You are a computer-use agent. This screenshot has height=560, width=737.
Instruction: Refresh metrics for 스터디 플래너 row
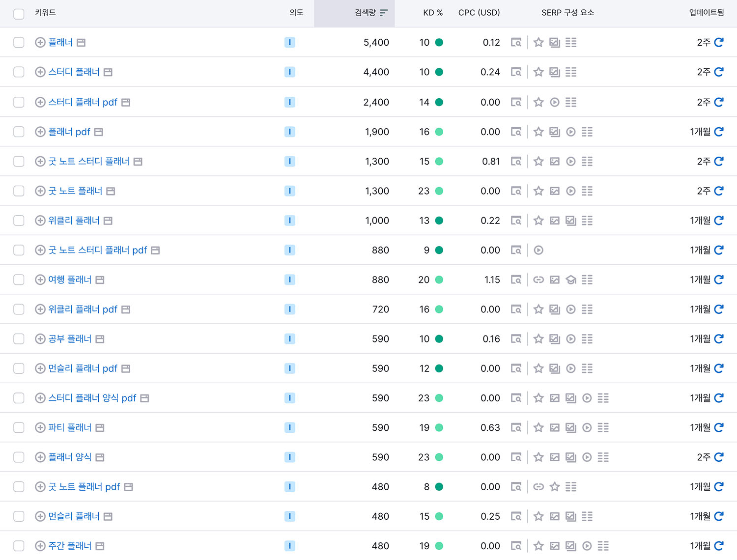pos(719,72)
